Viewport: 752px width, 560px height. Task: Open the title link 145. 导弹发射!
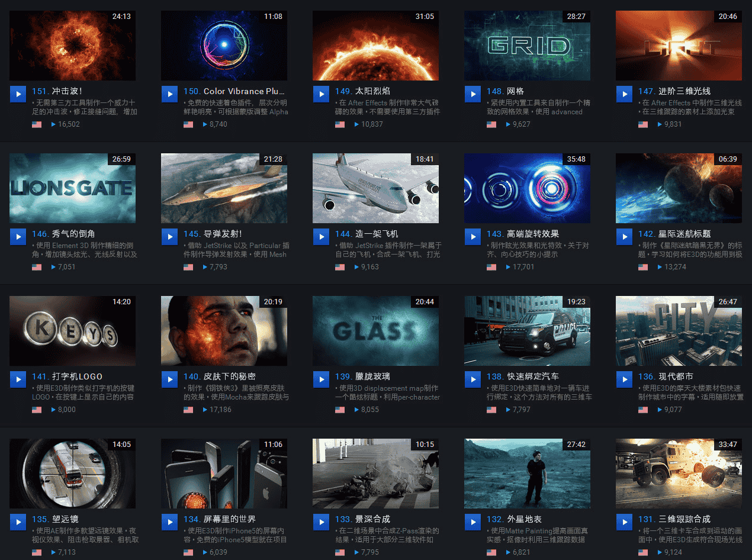point(213,234)
